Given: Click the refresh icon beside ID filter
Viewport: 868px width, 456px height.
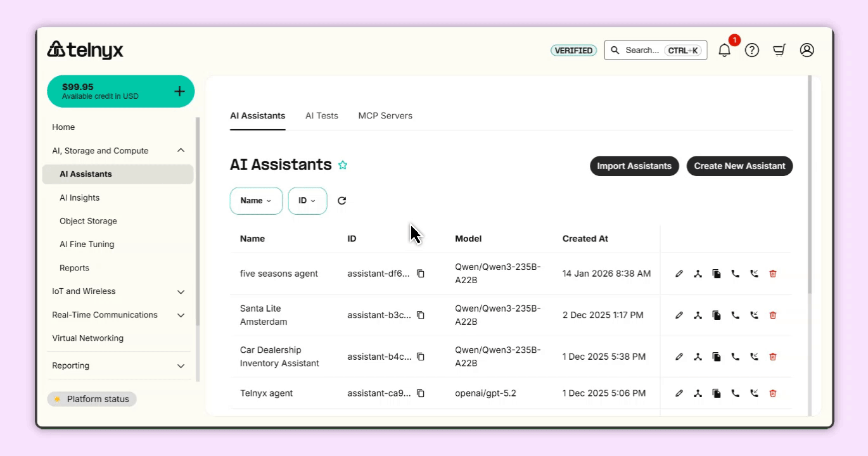Looking at the screenshot, I should click(x=341, y=201).
